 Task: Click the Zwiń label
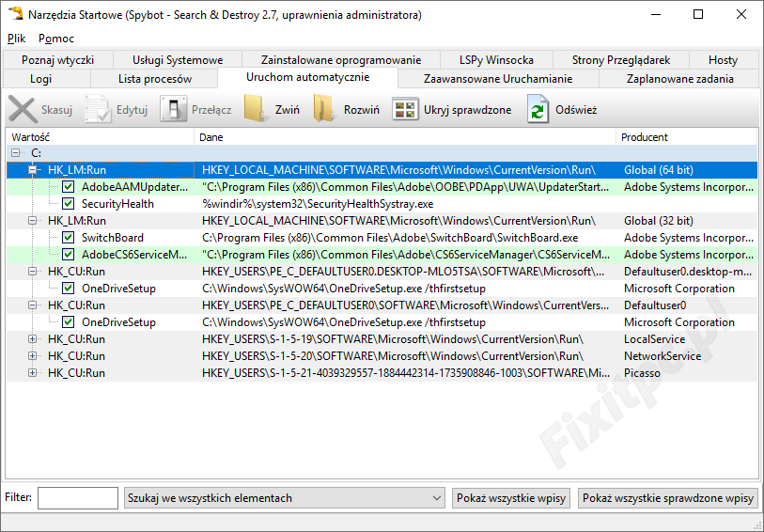point(287,110)
